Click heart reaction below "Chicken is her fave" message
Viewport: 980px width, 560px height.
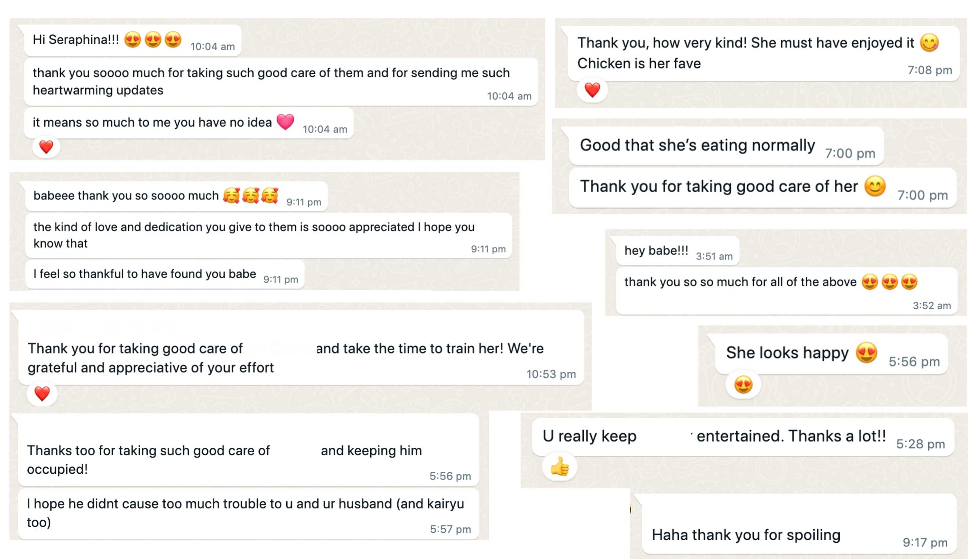592,90
